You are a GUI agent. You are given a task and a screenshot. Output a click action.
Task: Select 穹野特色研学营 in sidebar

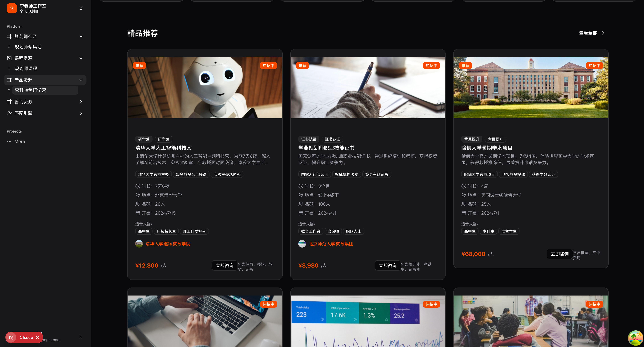click(x=30, y=90)
